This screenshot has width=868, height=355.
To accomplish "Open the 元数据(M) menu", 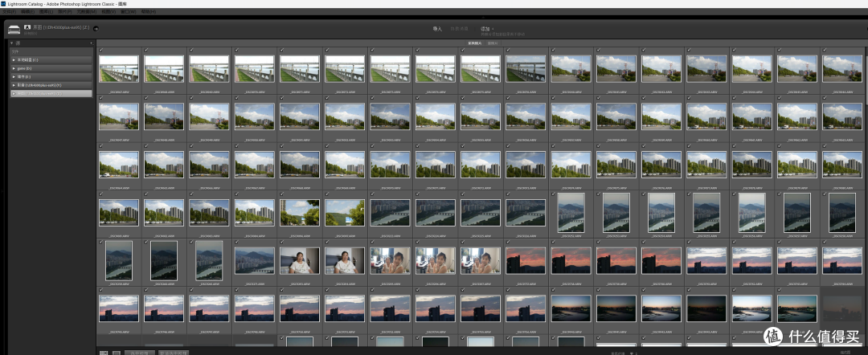I will 86,11.
